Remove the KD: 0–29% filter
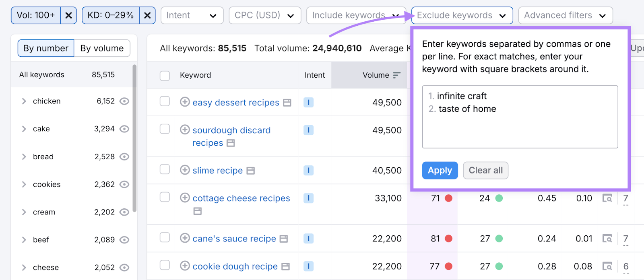The image size is (644, 280). (147, 16)
